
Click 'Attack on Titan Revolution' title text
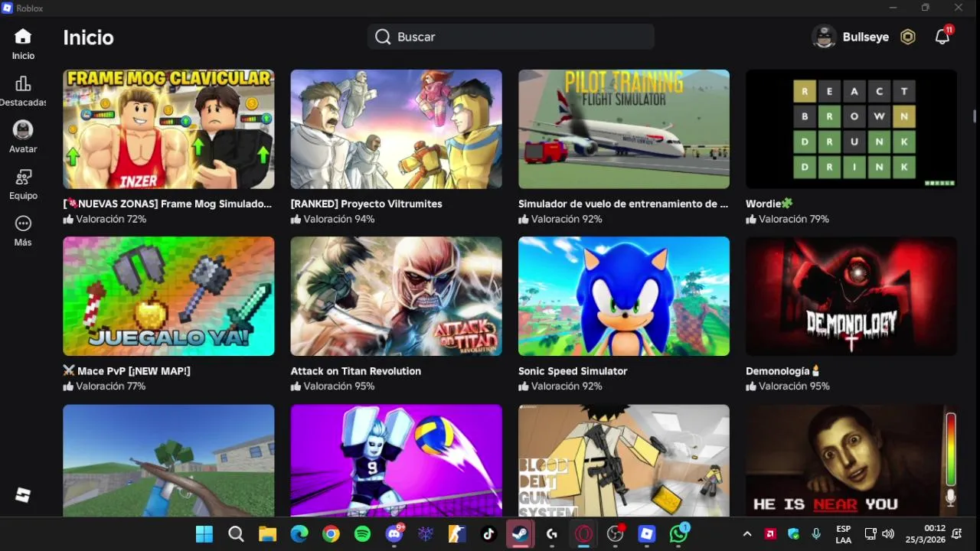point(356,370)
